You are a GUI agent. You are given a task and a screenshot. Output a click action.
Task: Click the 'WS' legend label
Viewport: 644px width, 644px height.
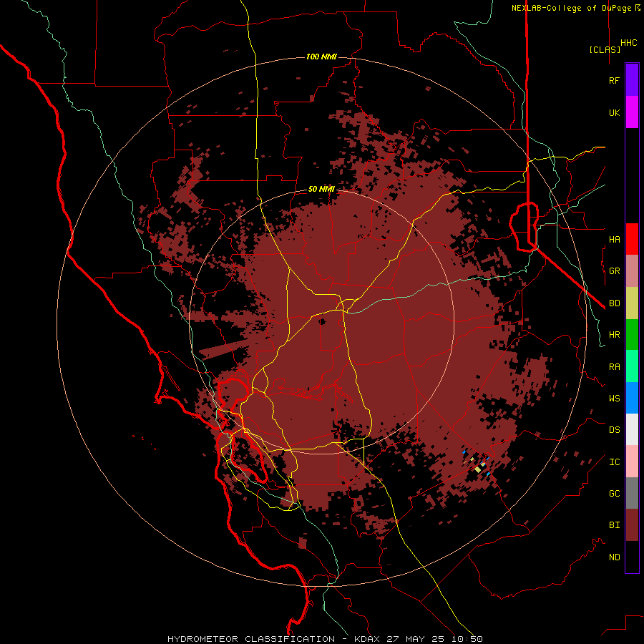click(x=614, y=399)
